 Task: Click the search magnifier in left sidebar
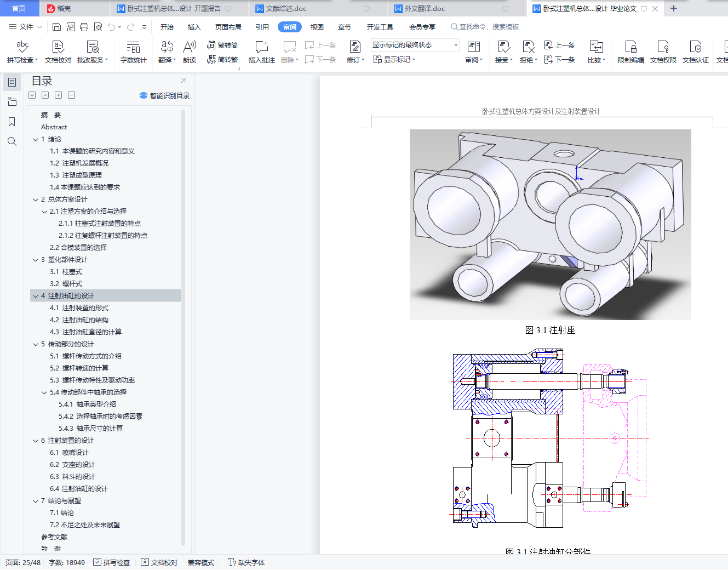[12, 141]
